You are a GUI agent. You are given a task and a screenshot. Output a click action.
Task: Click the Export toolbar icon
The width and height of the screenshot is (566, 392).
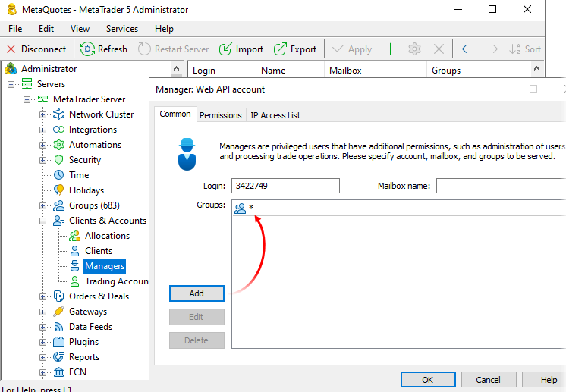(x=280, y=49)
